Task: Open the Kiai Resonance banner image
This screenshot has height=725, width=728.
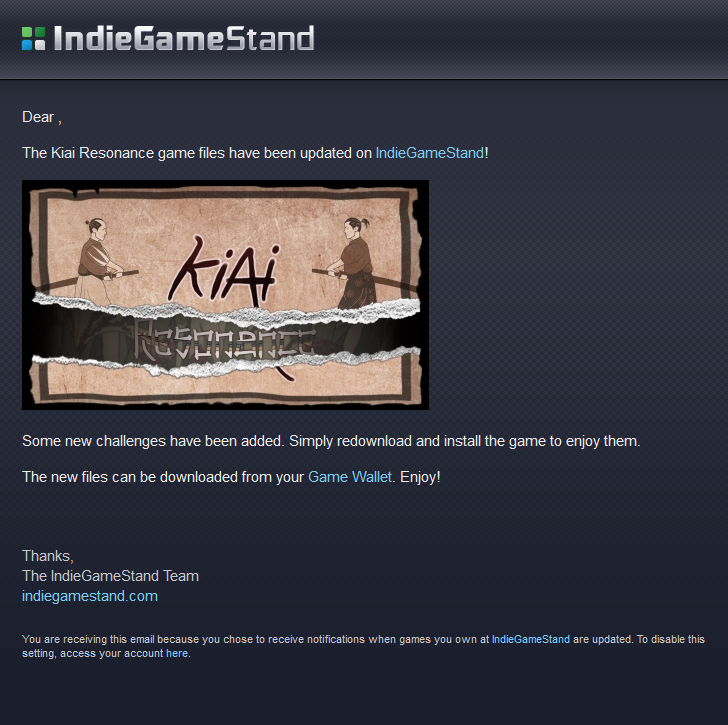Action: coord(225,295)
